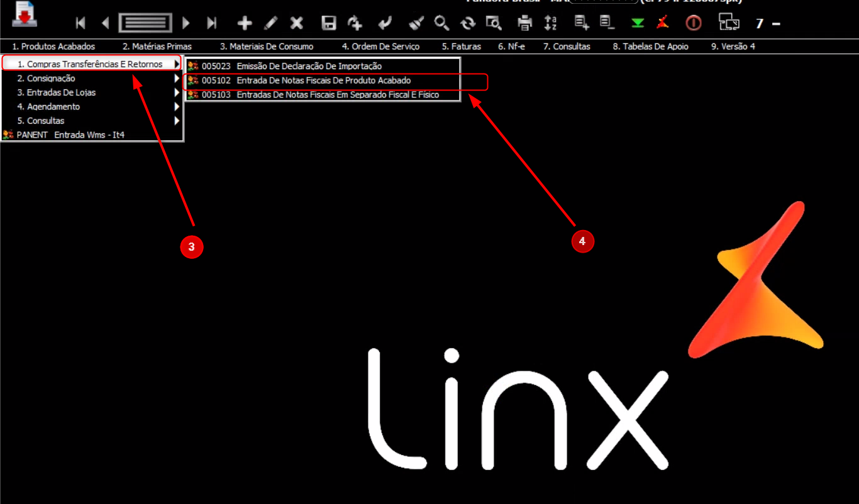Open the record list button with horizontal lines
Image resolution: width=859 pixels, height=504 pixels.
point(146,23)
